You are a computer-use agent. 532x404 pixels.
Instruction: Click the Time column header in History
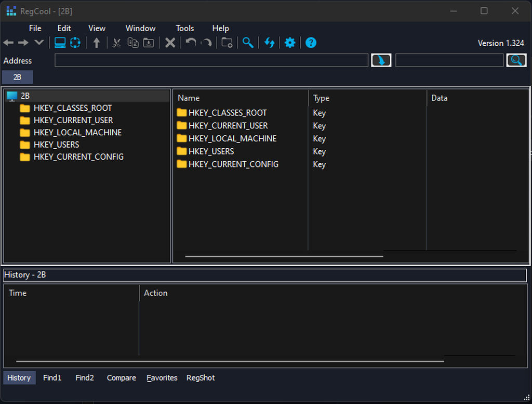pyautogui.click(x=72, y=293)
